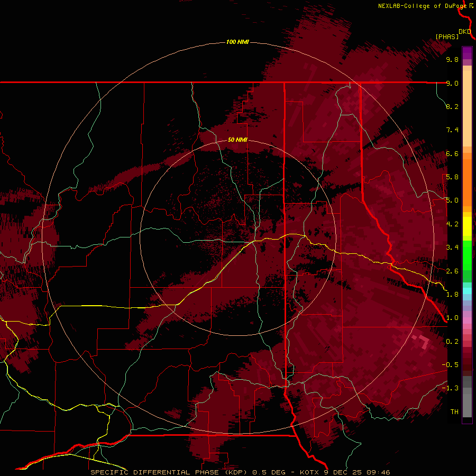Click the 8.2 value on the scale
Screen dimensions: 476x476
click(x=452, y=106)
